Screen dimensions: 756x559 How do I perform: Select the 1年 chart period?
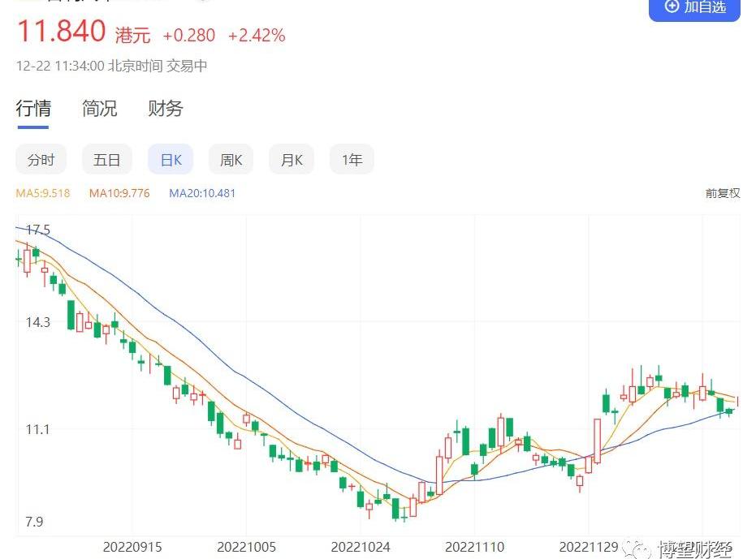(x=352, y=160)
